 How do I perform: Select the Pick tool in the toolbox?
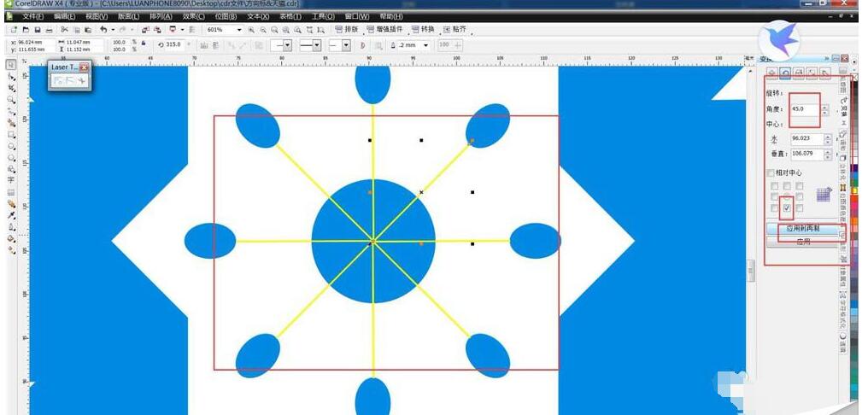[x=11, y=64]
